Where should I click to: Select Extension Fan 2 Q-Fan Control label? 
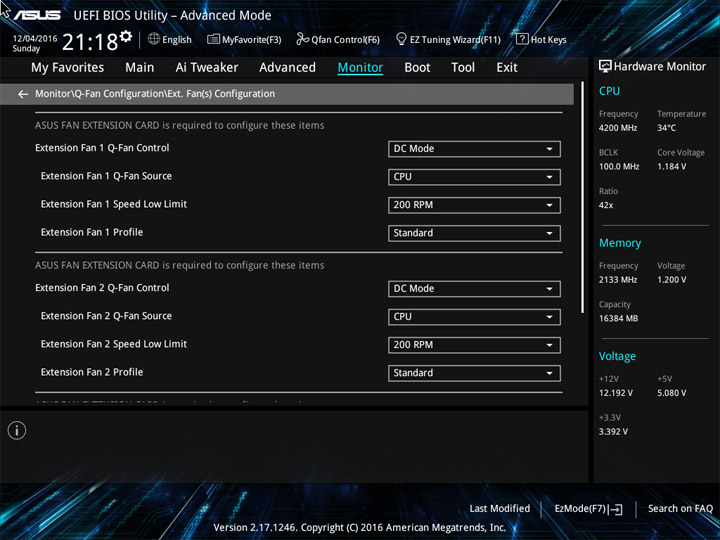[x=102, y=288]
